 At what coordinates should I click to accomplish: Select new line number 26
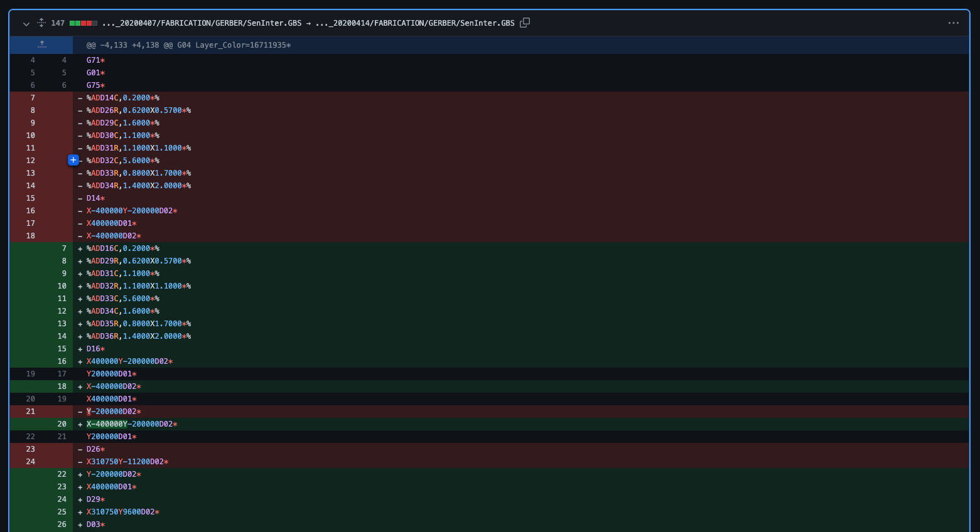pos(62,524)
